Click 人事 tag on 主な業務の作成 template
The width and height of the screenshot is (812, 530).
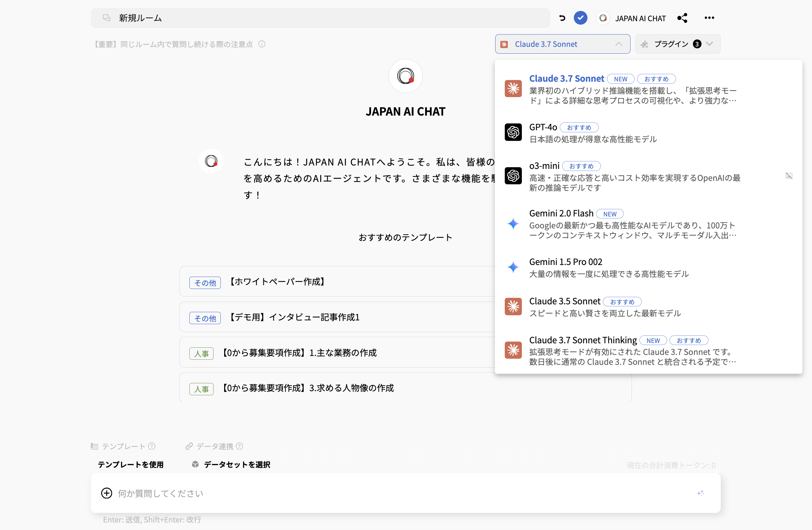coord(201,354)
